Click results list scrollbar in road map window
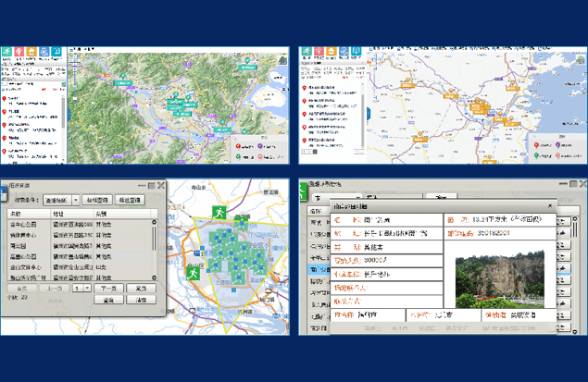 point(363,114)
